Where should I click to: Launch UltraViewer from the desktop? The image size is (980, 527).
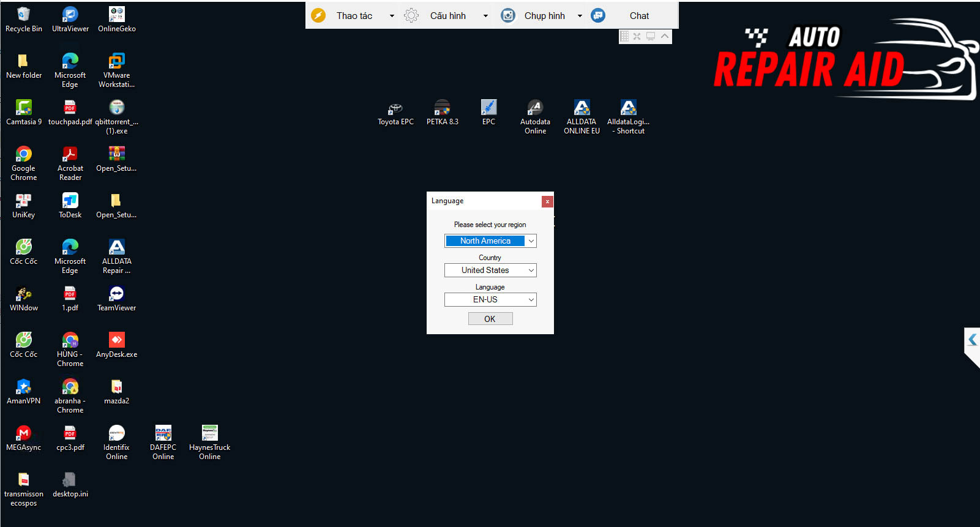[x=70, y=20]
